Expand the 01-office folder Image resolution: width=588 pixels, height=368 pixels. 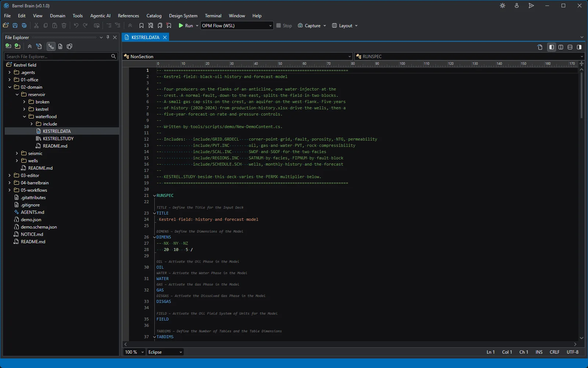[10, 80]
